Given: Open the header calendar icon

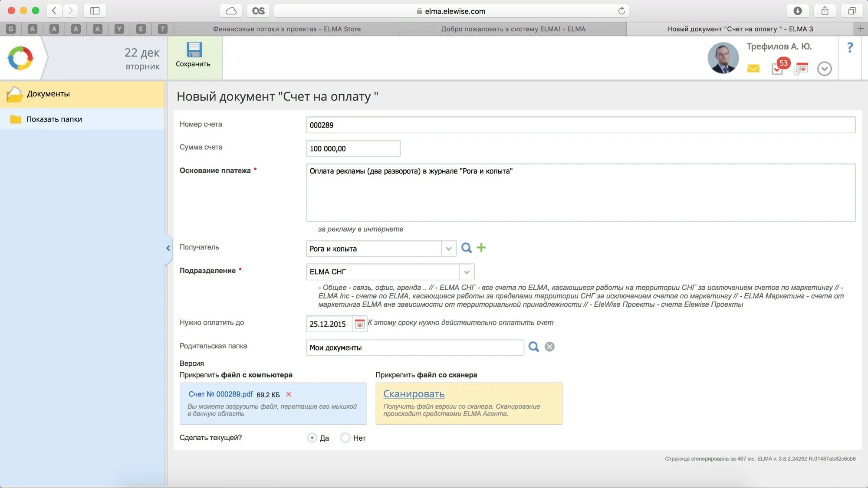Looking at the screenshot, I should tap(802, 69).
